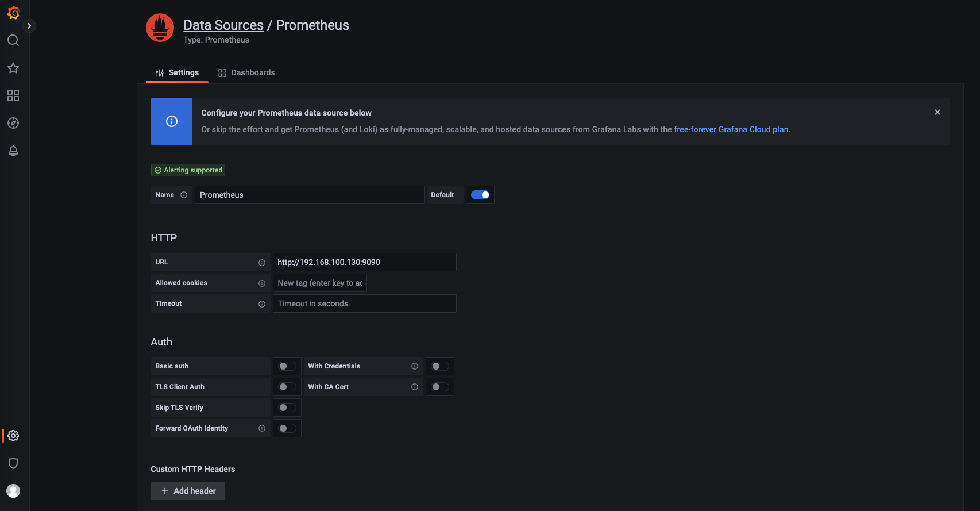Viewport: 980px width, 511px height.
Task: Toggle the Default data source switch
Action: (480, 195)
